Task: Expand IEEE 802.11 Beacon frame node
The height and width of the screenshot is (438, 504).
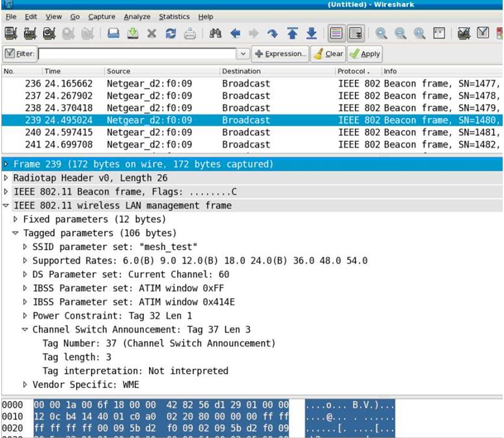Action: click(x=6, y=191)
